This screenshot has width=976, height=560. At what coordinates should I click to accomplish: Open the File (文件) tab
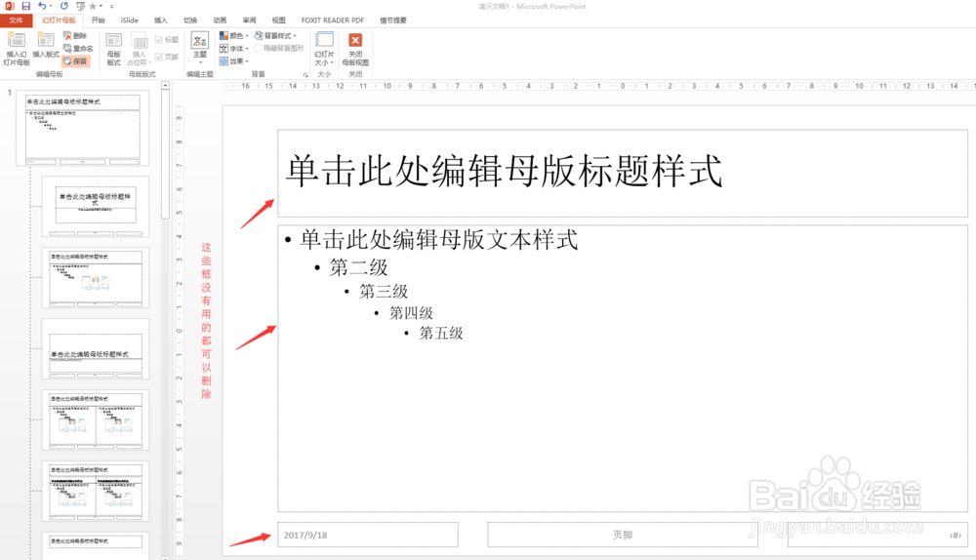pyautogui.click(x=17, y=20)
